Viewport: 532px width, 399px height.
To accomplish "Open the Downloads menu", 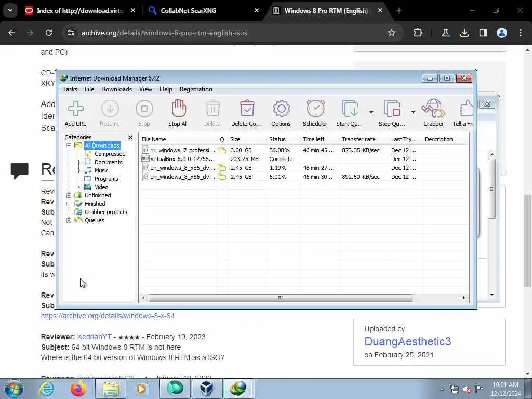I will [117, 89].
